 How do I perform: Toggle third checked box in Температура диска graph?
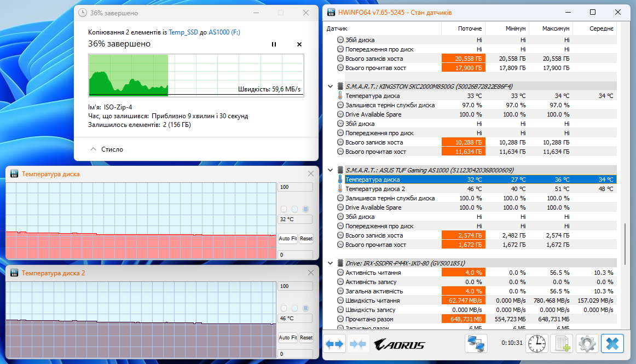point(306,209)
